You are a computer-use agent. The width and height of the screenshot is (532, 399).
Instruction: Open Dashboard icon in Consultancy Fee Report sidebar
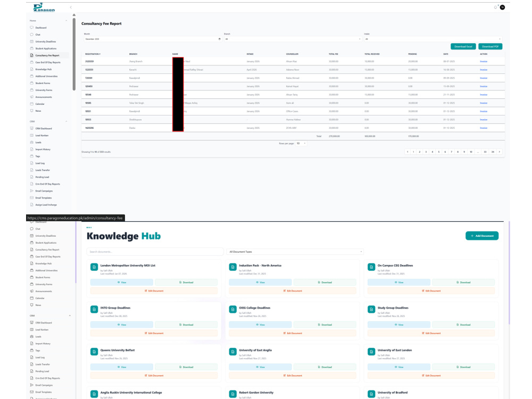pos(31,28)
